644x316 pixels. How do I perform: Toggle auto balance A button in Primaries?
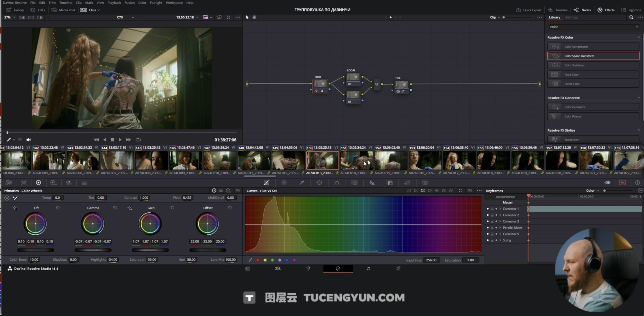pyautogui.click(x=7, y=198)
